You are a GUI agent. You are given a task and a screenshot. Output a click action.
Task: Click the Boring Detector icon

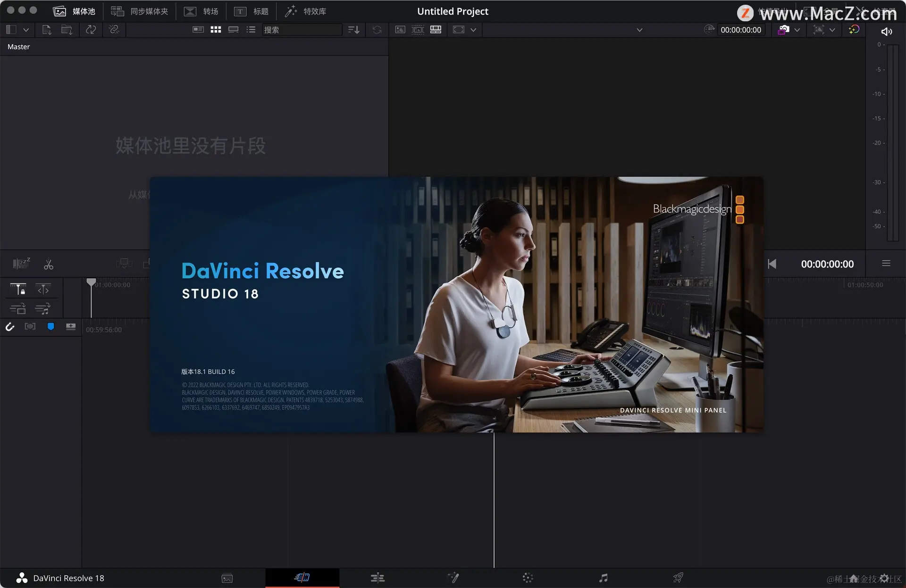pos(21,263)
